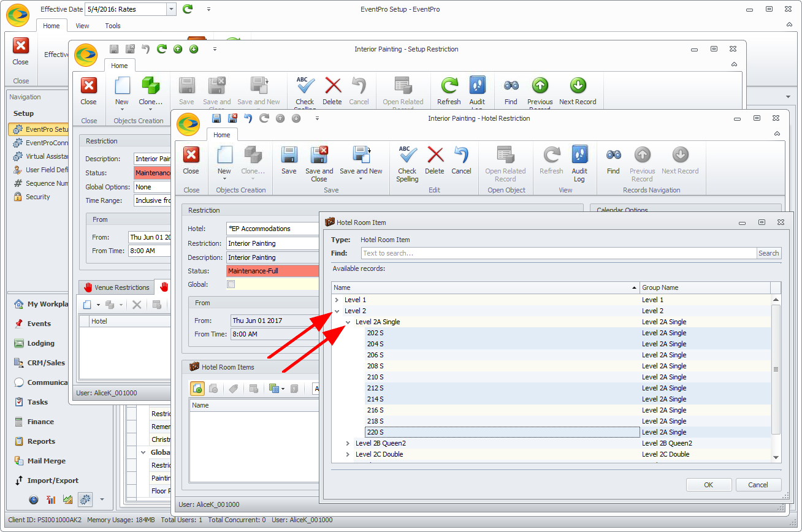The image size is (802, 532).
Task: Click main EventPro Close ribbon button
Action: 21,51
